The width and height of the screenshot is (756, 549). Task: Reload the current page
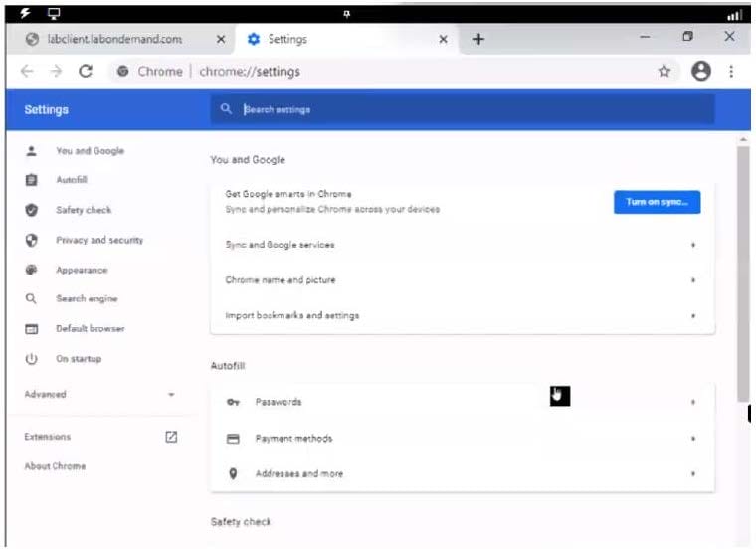[86, 72]
